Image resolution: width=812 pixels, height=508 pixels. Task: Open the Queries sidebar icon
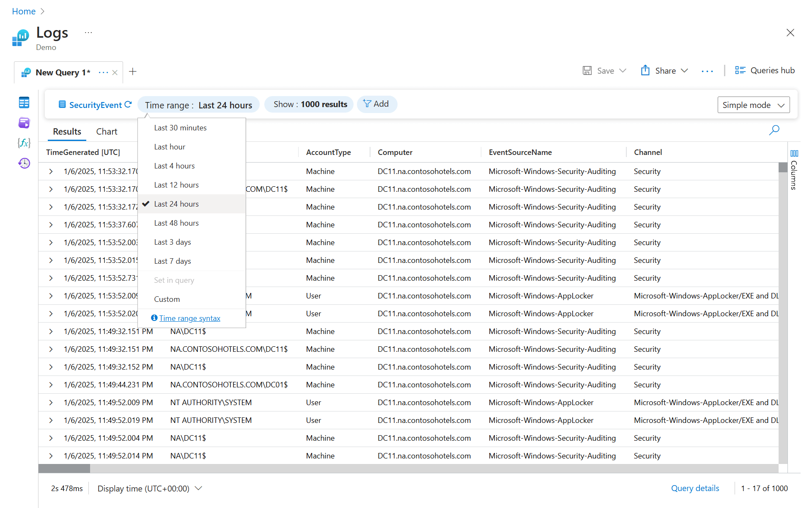click(x=24, y=123)
